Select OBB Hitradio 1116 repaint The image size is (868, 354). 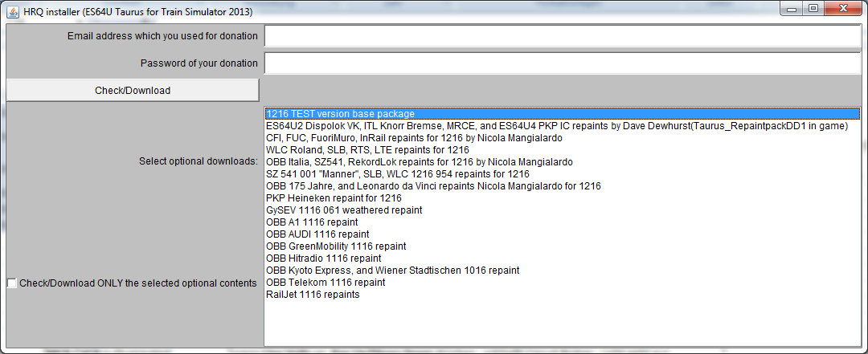pyautogui.click(x=563, y=258)
